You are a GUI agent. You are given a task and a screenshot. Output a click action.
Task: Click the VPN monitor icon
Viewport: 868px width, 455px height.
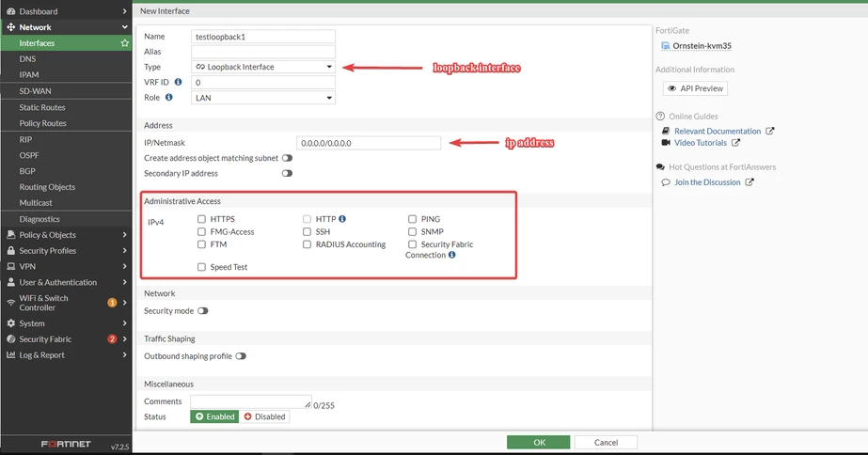point(10,266)
